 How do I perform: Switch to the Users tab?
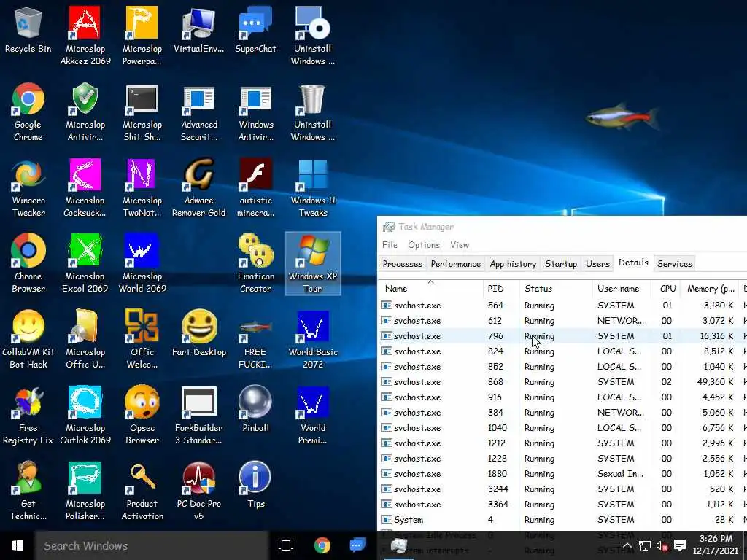(x=598, y=264)
